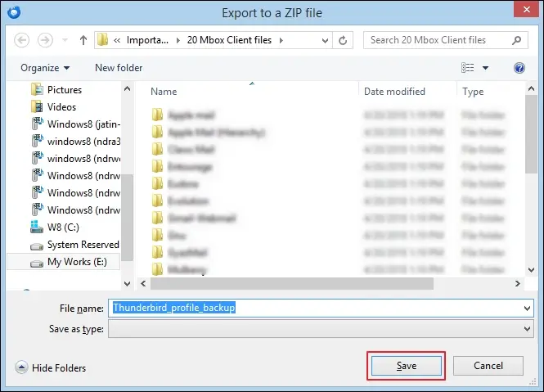The width and height of the screenshot is (544, 392).
Task: Click the My Works (E:) drive icon
Action: 37,264
